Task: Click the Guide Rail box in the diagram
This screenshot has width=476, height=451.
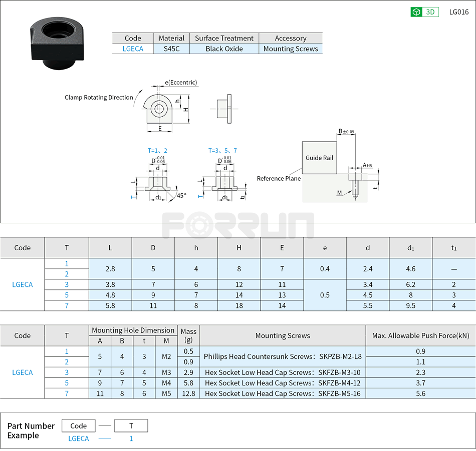Action: (319, 158)
